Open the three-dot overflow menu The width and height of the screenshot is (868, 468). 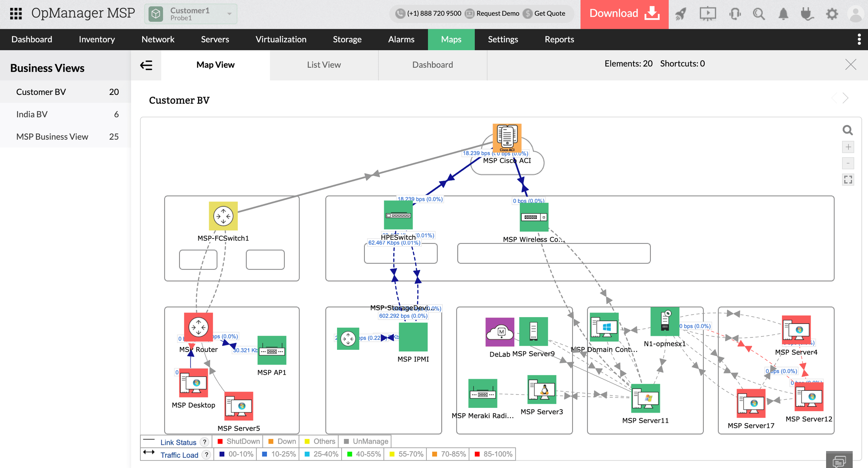pyautogui.click(x=859, y=39)
